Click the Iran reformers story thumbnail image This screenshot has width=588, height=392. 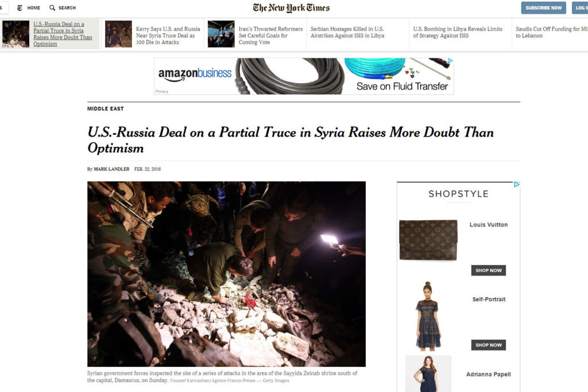221,34
